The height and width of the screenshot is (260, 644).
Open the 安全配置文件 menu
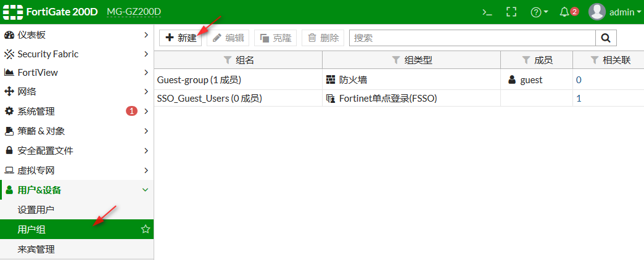pyautogui.click(x=77, y=150)
